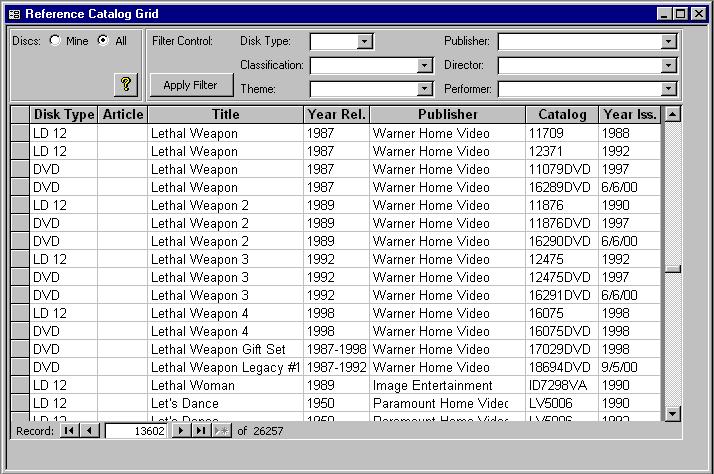The width and height of the screenshot is (714, 474).
Task: Expand the Classification dropdown list
Action: click(424, 66)
